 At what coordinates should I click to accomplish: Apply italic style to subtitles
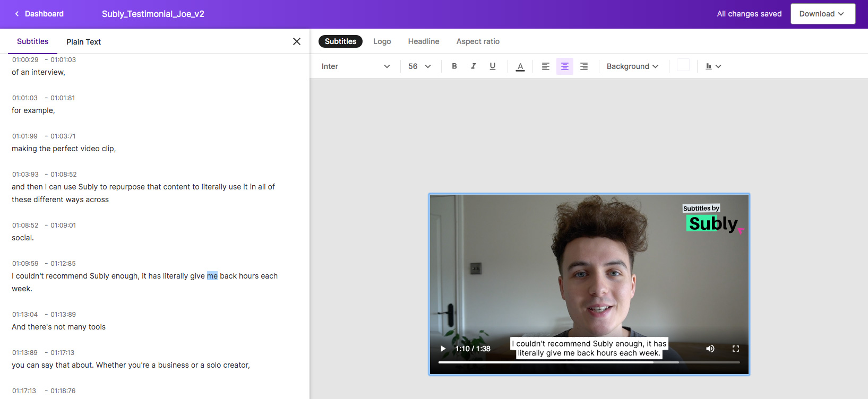coord(473,66)
